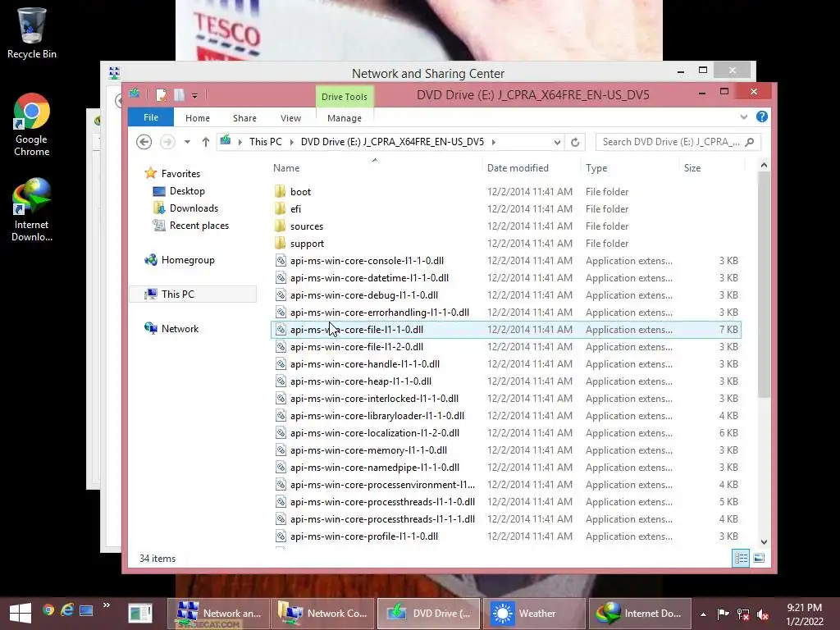Viewport: 840px width, 630px height.
Task: Expand the arrow after This PC in address bar
Action: click(291, 142)
